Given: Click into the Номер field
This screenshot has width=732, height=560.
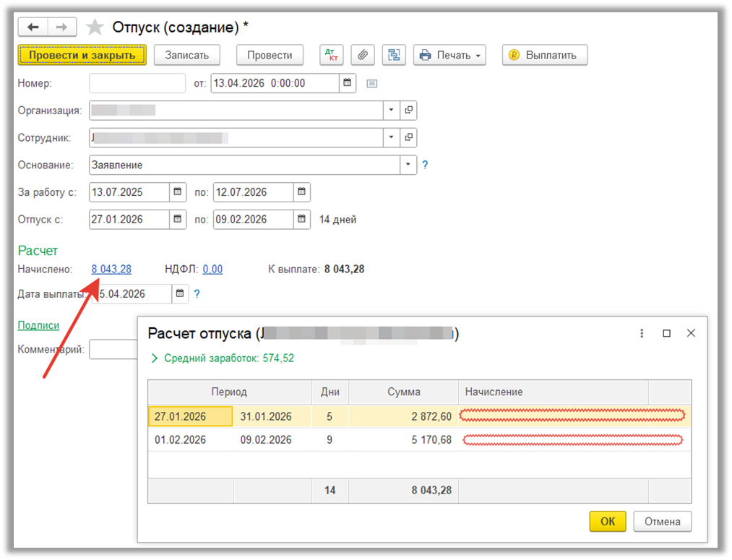Looking at the screenshot, I should coord(137,83).
